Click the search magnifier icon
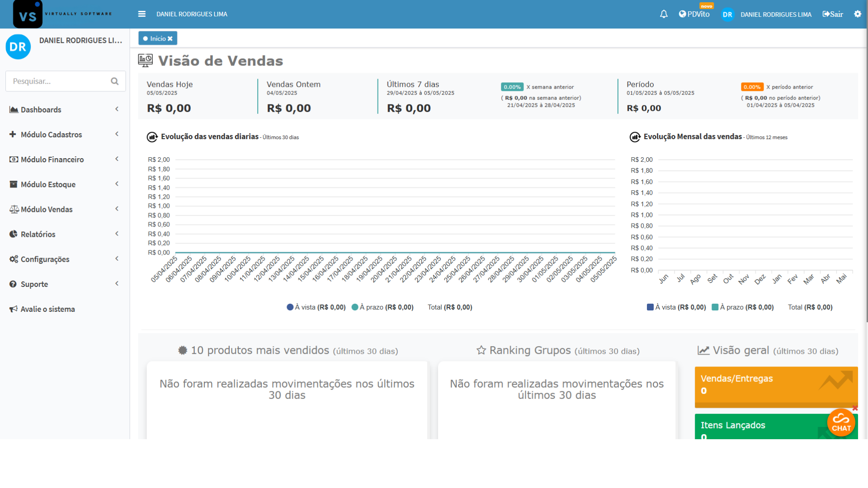The width and height of the screenshot is (868, 488). coord(114,81)
